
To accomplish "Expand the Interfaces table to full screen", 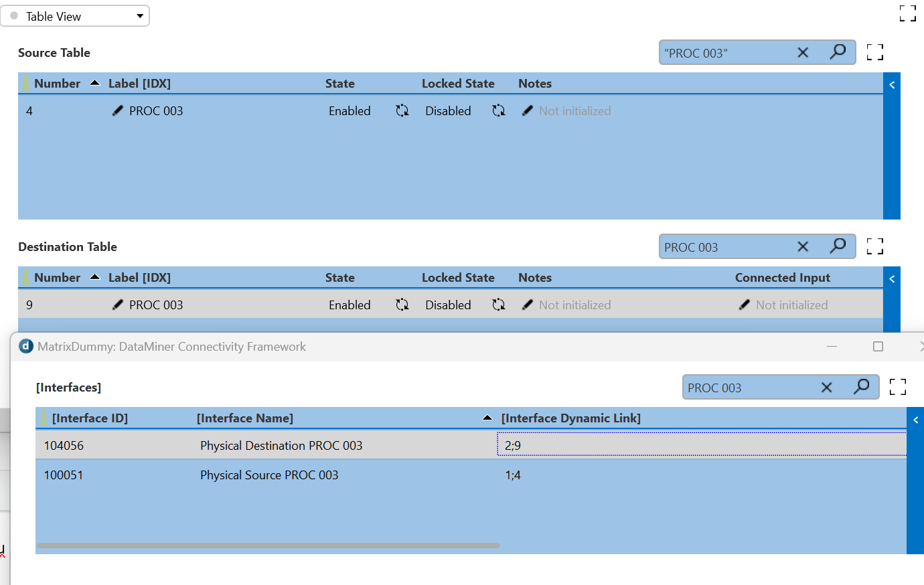I will 898,387.
